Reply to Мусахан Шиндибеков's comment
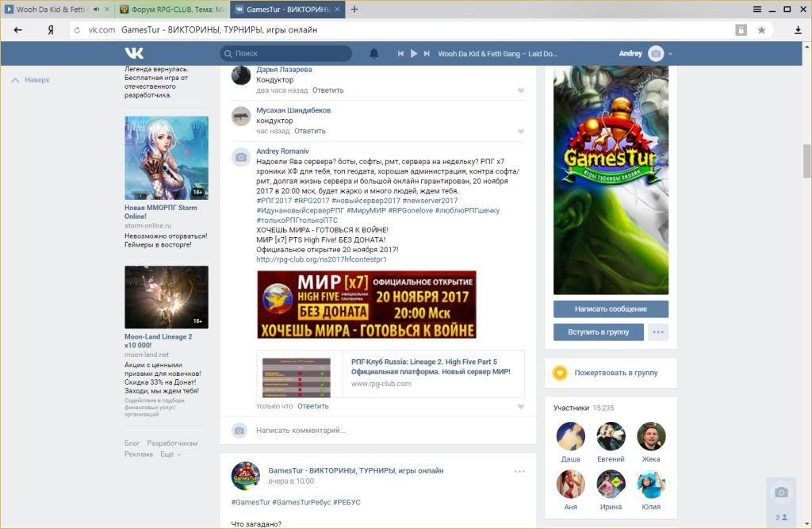The image size is (812, 529). (x=310, y=131)
